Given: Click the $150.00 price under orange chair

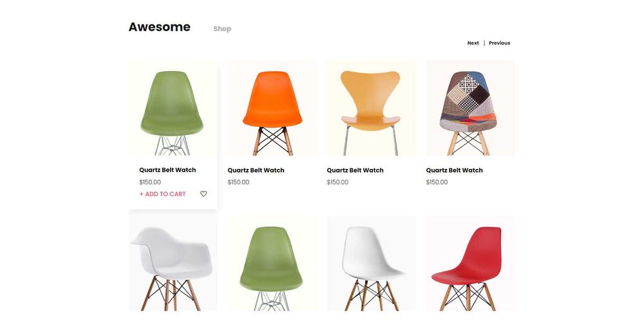Looking at the screenshot, I should click(x=238, y=182).
